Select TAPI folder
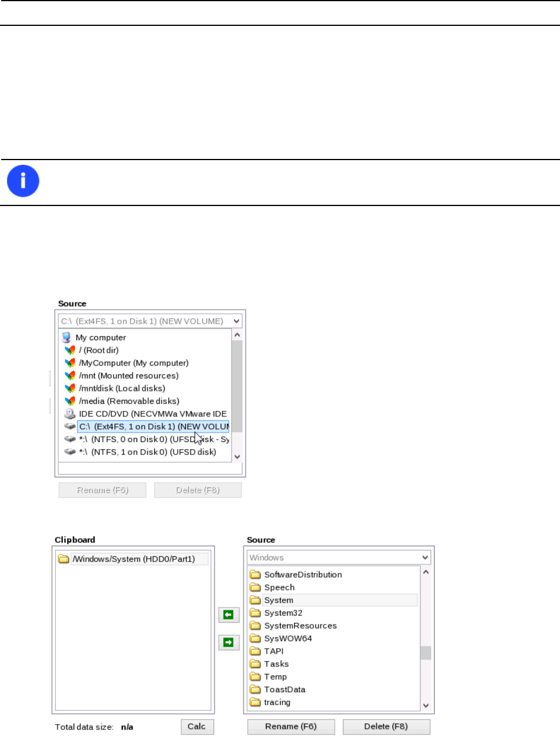Screen dimensions: 560x737 click(273, 651)
